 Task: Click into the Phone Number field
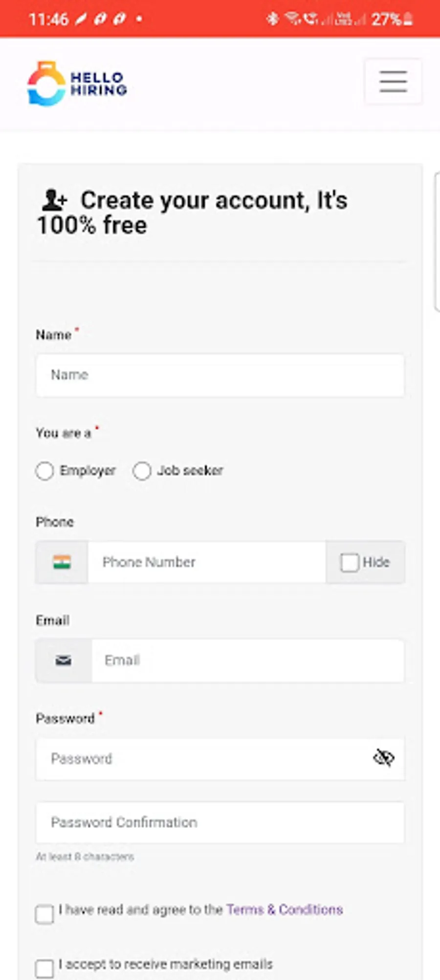(206, 562)
